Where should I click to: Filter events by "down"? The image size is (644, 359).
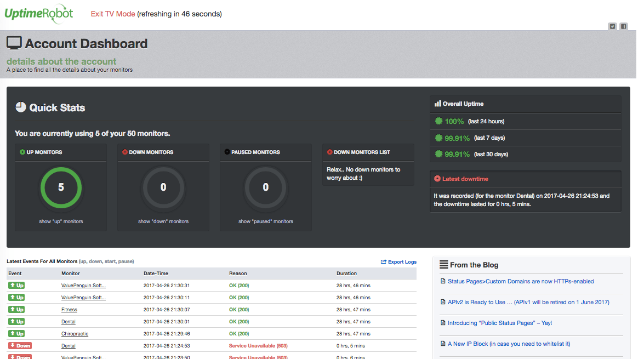pyautogui.click(x=95, y=261)
